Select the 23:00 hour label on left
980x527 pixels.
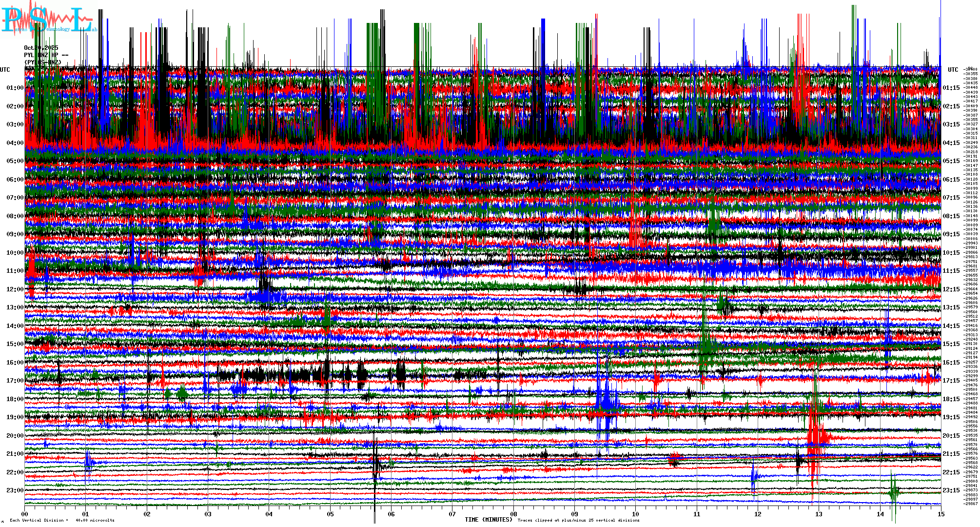pos(15,490)
